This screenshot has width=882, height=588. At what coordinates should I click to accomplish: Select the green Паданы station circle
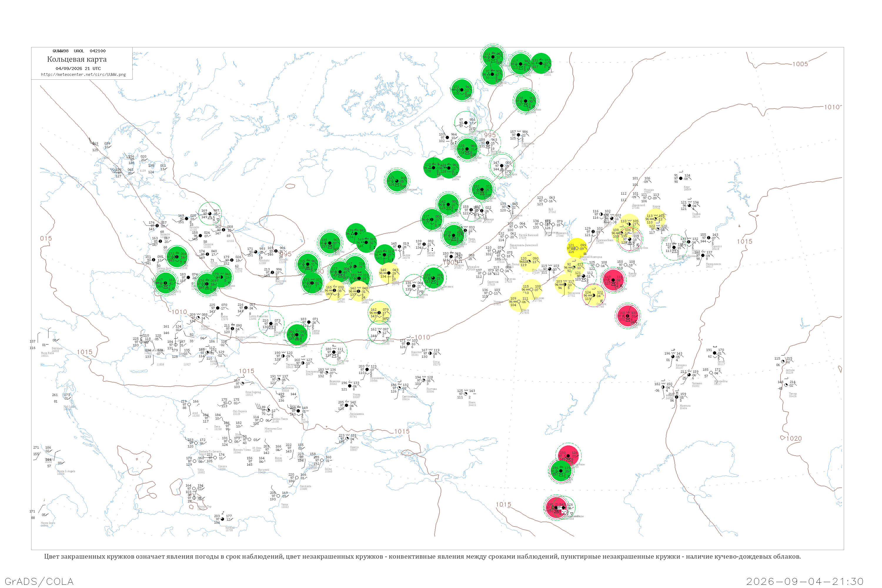tap(462, 90)
